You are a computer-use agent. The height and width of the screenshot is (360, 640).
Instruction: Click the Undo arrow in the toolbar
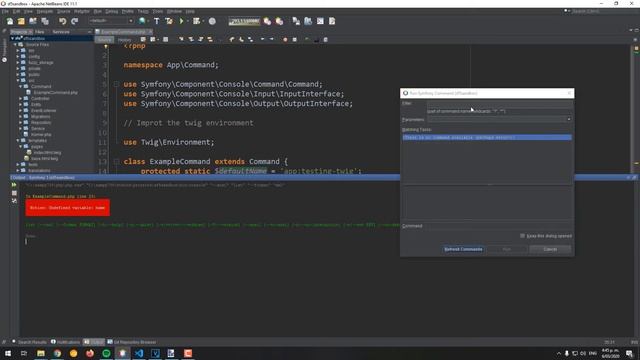coord(62,21)
